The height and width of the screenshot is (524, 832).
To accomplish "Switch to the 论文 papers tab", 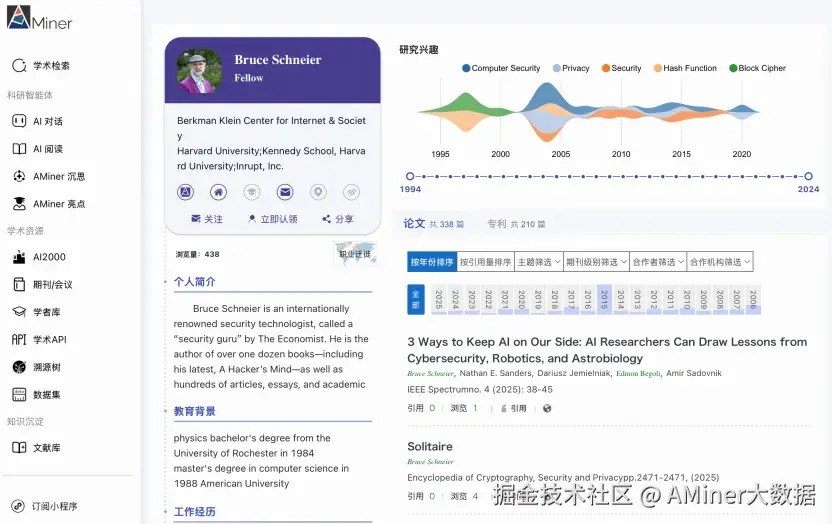I will click(x=434, y=224).
